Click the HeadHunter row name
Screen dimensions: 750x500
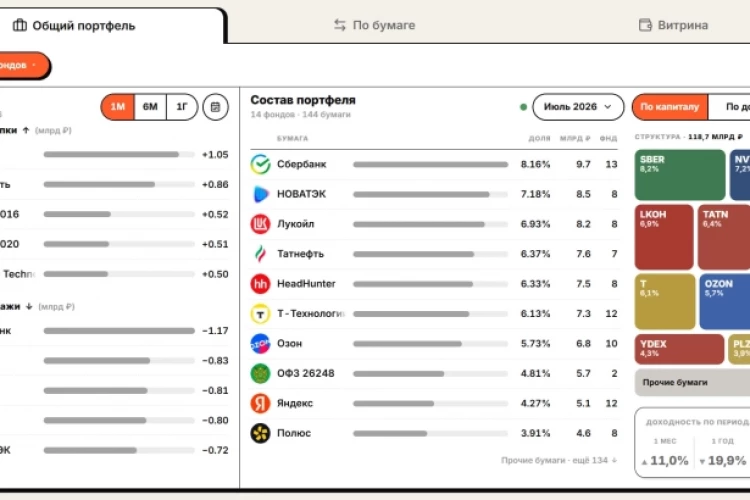click(x=306, y=284)
